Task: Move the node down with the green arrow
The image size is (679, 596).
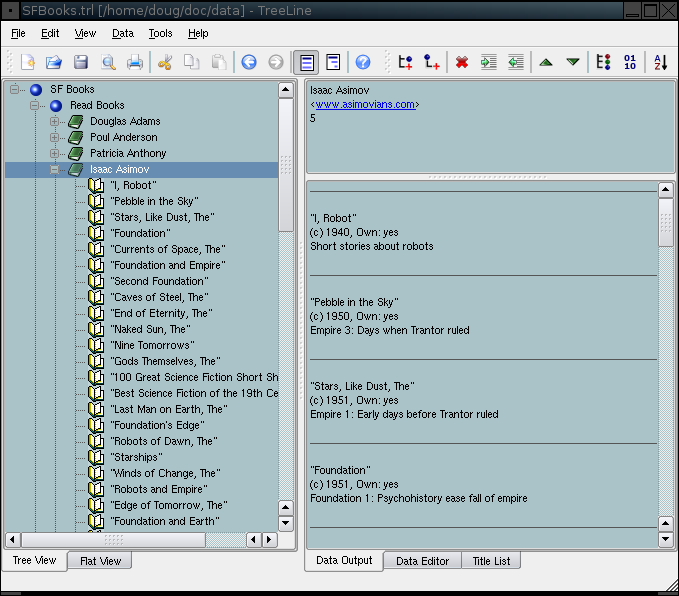Action: click(573, 62)
